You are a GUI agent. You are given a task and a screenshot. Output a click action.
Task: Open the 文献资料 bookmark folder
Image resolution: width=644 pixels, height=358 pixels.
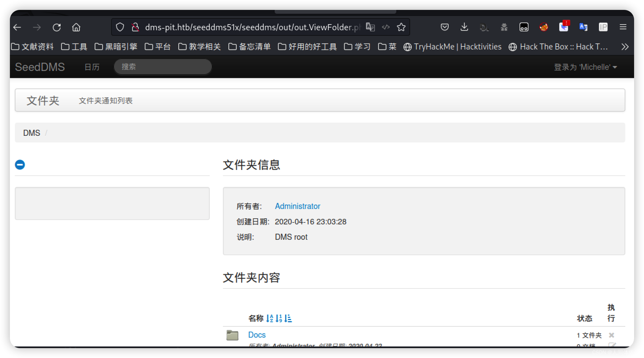(32, 47)
